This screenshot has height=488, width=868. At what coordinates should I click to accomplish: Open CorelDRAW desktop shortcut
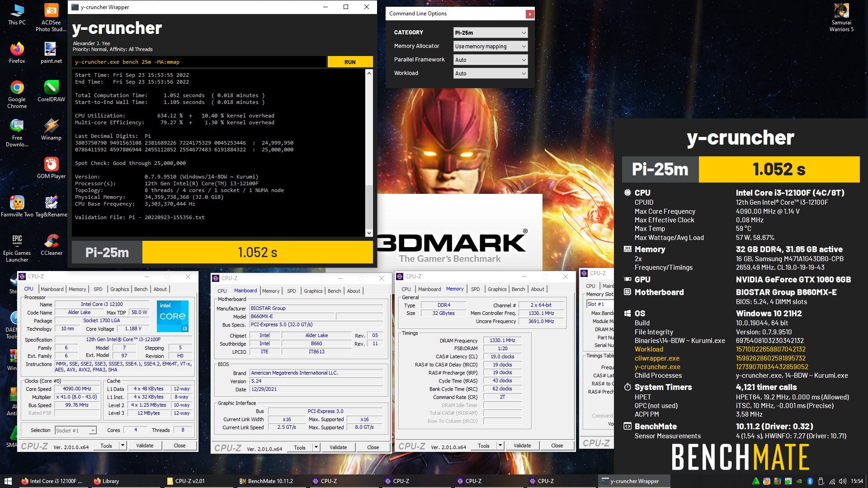(x=51, y=91)
